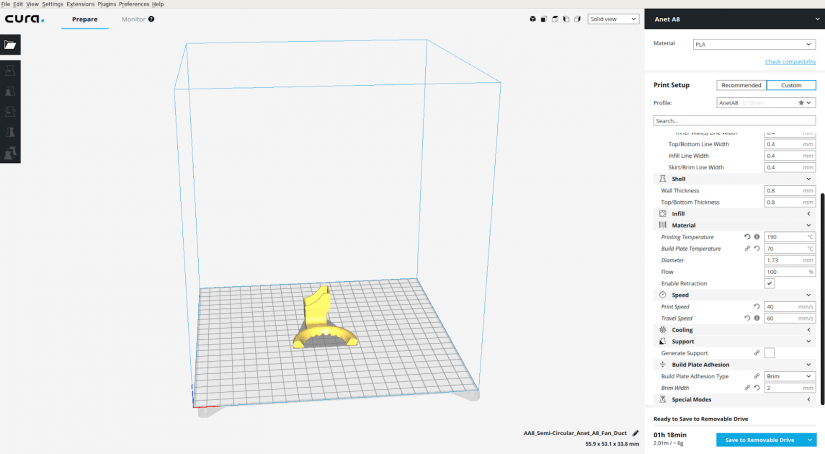Screen dimensions: 825x454
Task: Switch to Recommended print setup mode
Action: [x=741, y=85]
